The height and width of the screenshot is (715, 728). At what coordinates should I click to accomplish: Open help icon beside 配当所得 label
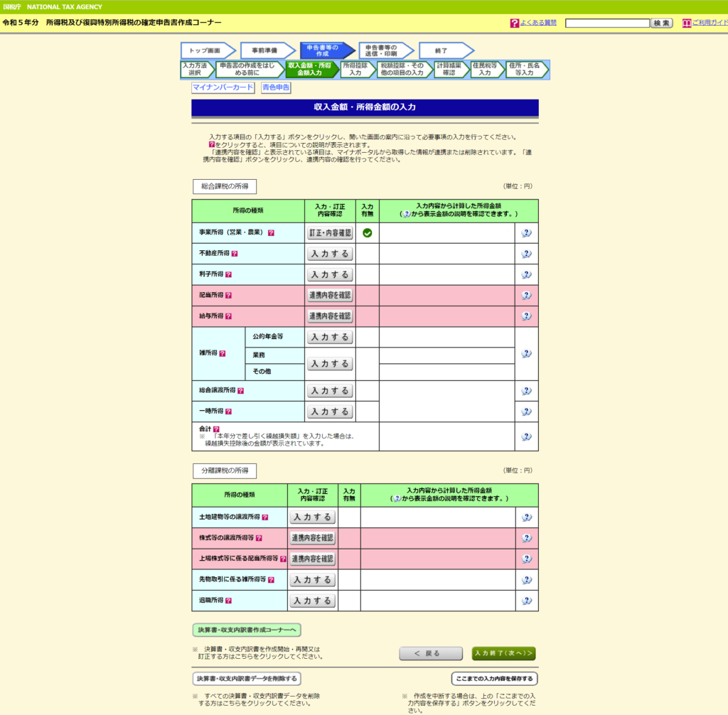click(x=228, y=296)
